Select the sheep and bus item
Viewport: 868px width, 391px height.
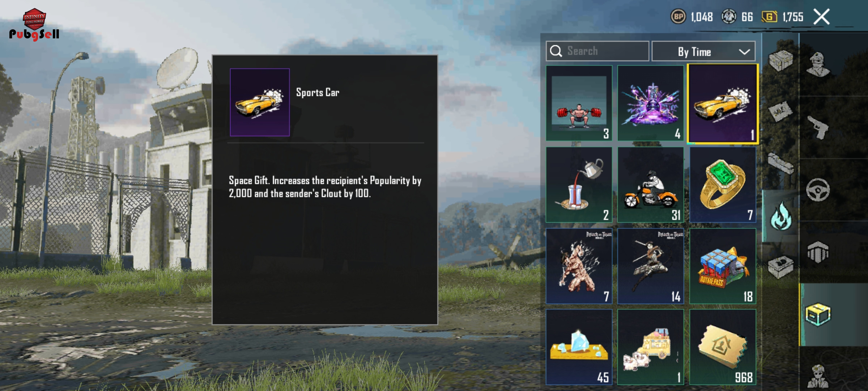click(651, 347)
